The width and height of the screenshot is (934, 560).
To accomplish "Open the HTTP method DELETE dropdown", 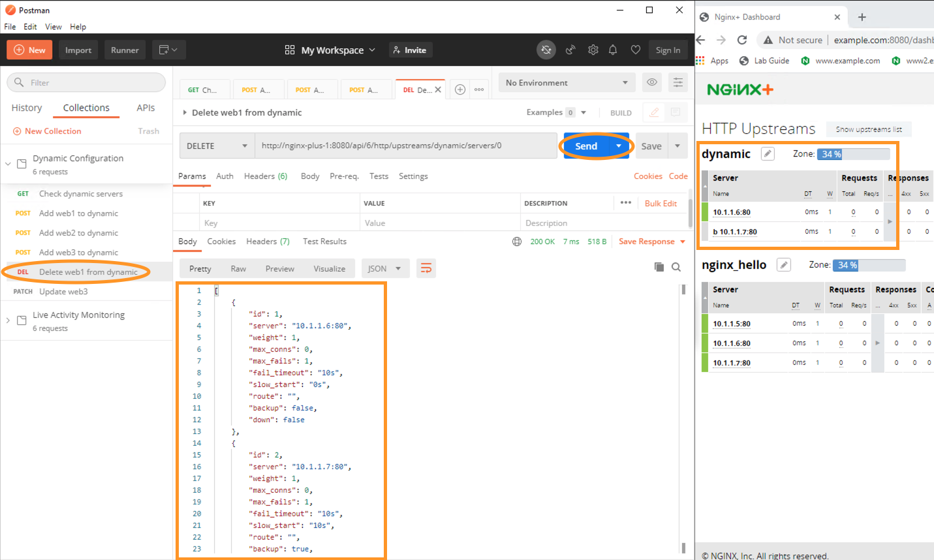I will pyautogui.click(x=217, y=146).
